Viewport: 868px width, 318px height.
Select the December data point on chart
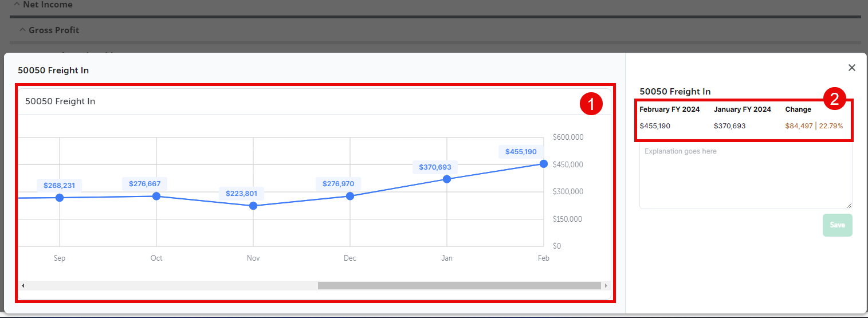click(350, 196)
